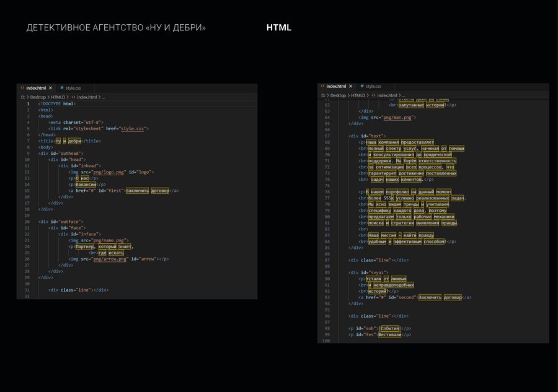Click "Заключить договор" on line 93, right editor

(x=440, y=297)
